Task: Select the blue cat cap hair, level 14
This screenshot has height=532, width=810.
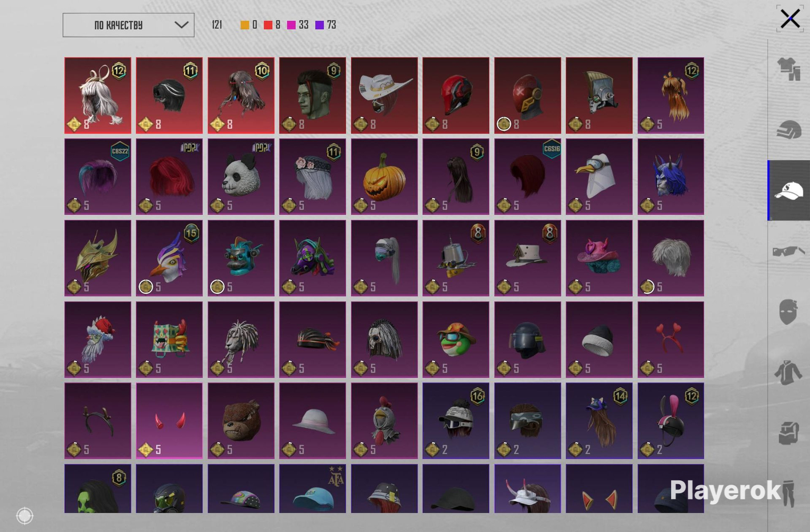Action: click(599, 421)
